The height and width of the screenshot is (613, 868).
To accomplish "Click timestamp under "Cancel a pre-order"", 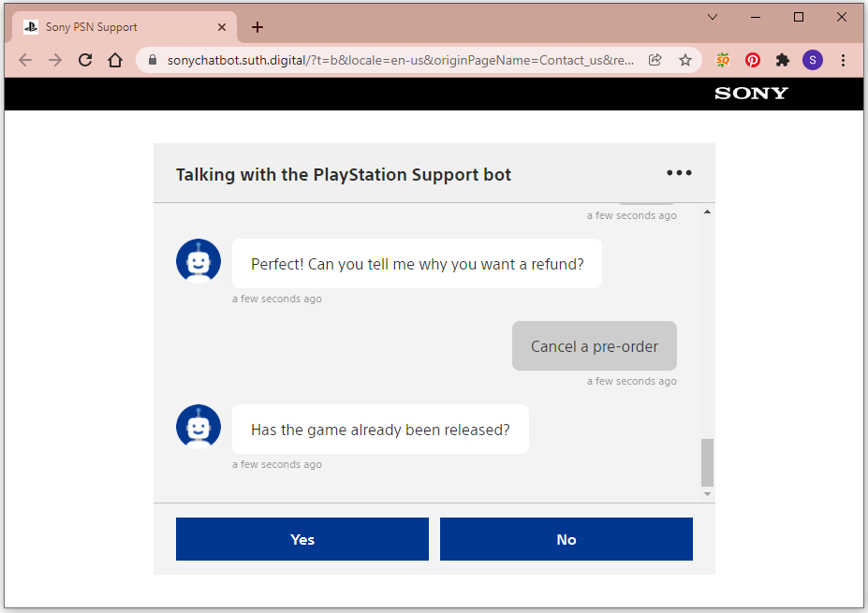I will click(x=632, y=381).
